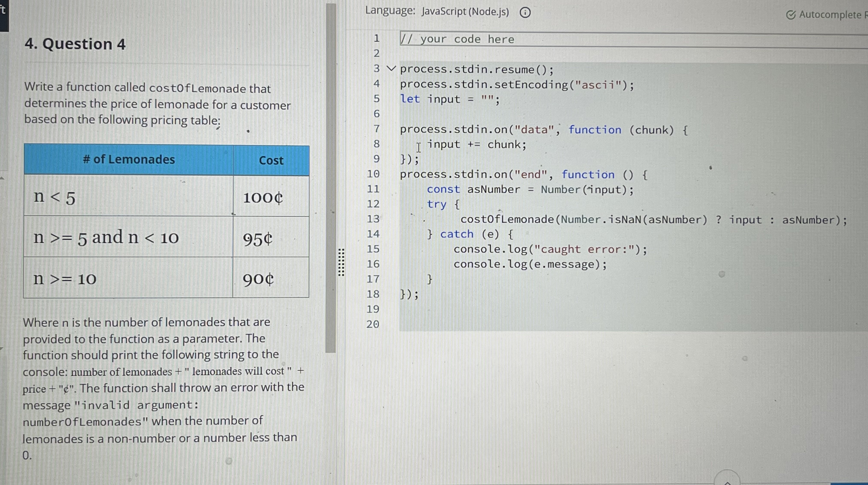Click the vertical scrollbar between the two panels

pyautogui.click(x=330, y=168)
